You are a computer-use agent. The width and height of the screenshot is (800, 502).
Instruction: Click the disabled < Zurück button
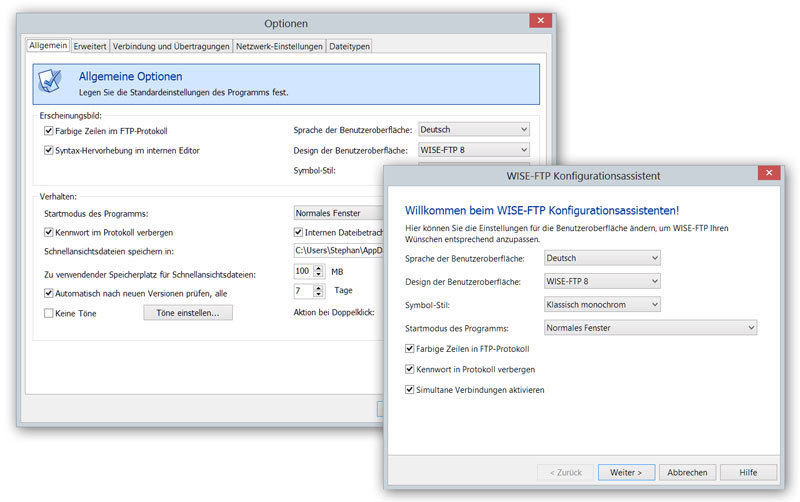pyautogui.click(x=565, y=472)
